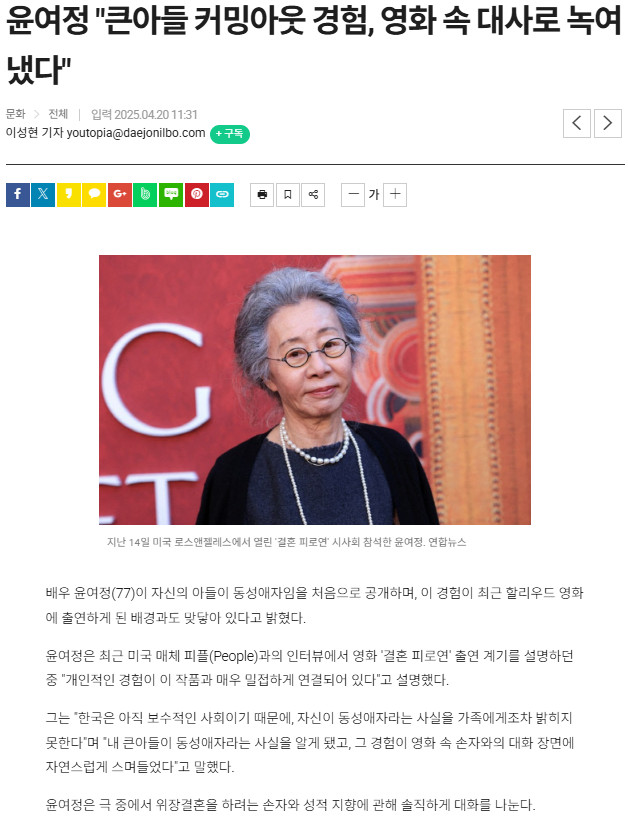
Task: Share via KakaoStory yellow icon
Action: coord(69,195)
